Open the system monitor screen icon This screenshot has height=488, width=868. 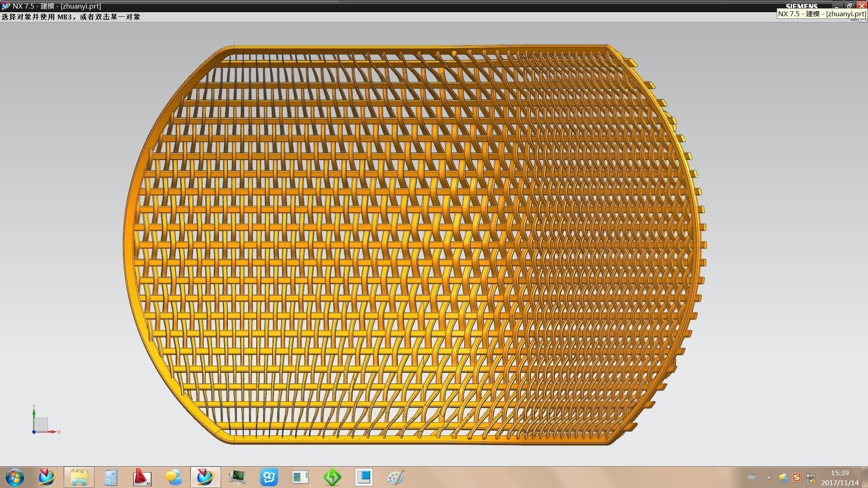click(237, 477)
